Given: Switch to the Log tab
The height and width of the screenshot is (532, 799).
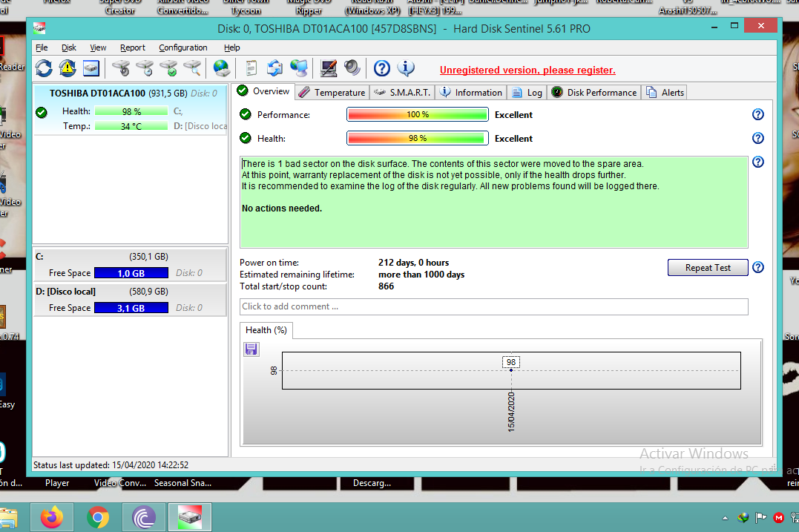Looking at the screenshot, I should pos(527,93).
